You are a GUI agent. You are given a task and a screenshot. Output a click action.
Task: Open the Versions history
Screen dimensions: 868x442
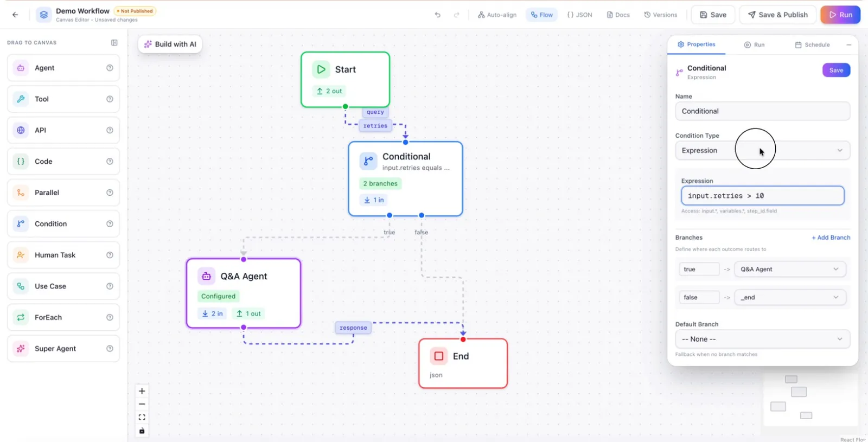coord(660,15)
